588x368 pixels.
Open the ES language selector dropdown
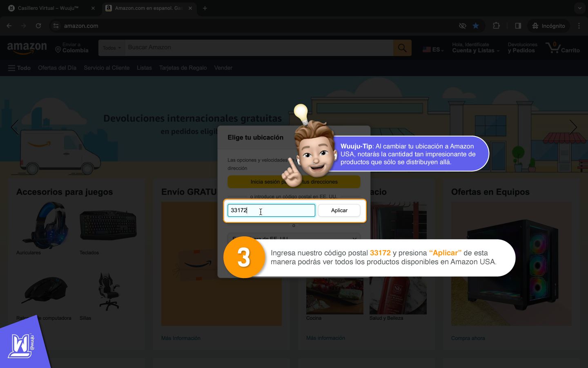(x=433, y=49)
